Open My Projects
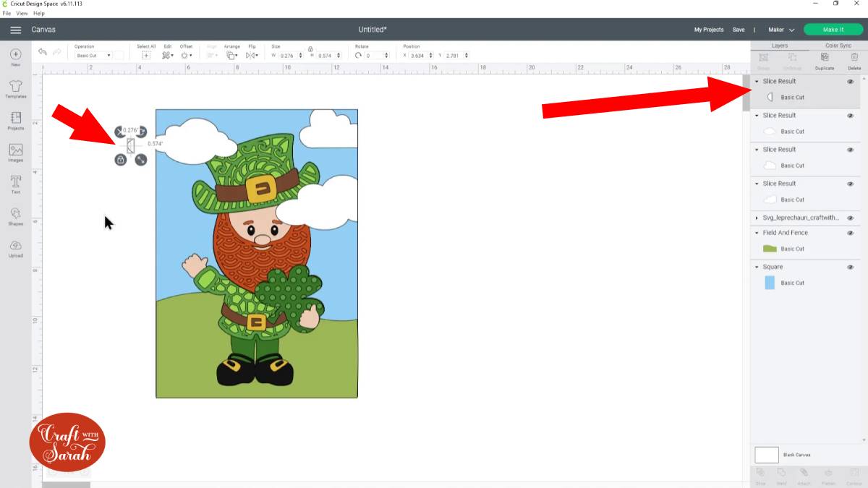The height and width of the screenshot is (488, 868). 708,30
